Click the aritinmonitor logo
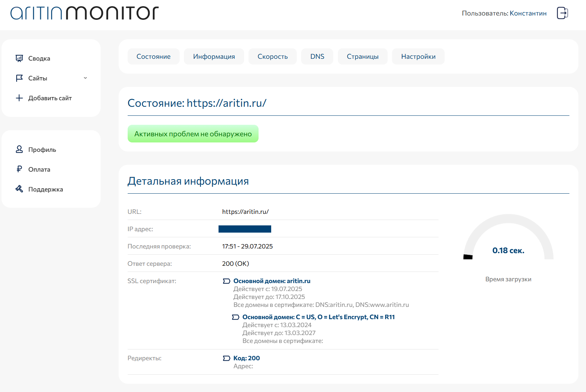This screenshot has width=586, height=392. tap(84, 13)
